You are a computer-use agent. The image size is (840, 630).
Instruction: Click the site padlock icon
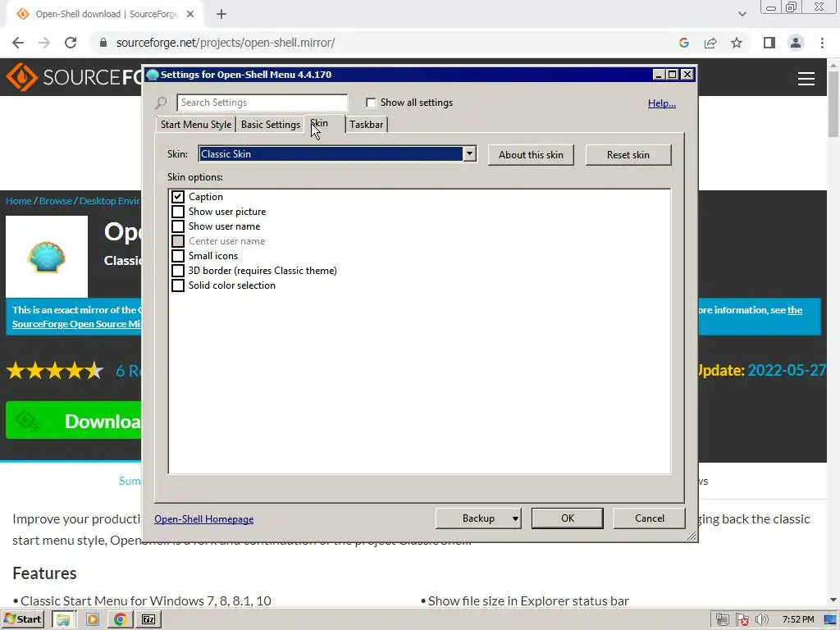coord(103,43)
